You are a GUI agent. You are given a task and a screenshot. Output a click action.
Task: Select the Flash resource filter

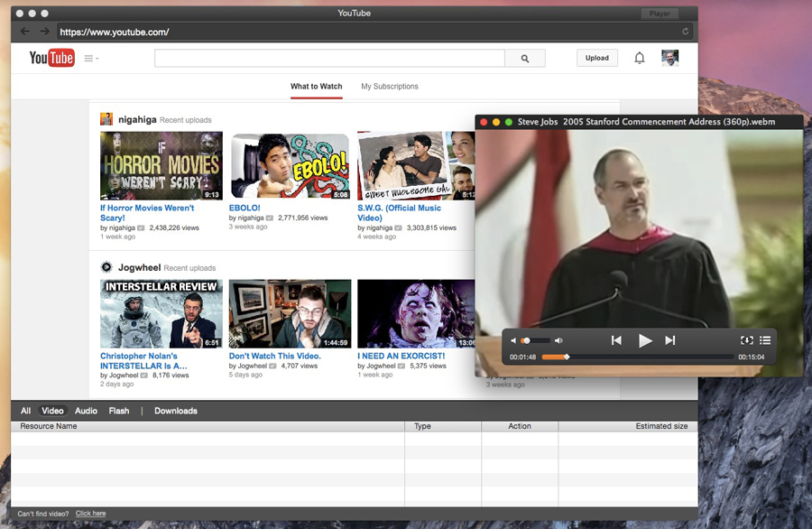click(118, 411)
